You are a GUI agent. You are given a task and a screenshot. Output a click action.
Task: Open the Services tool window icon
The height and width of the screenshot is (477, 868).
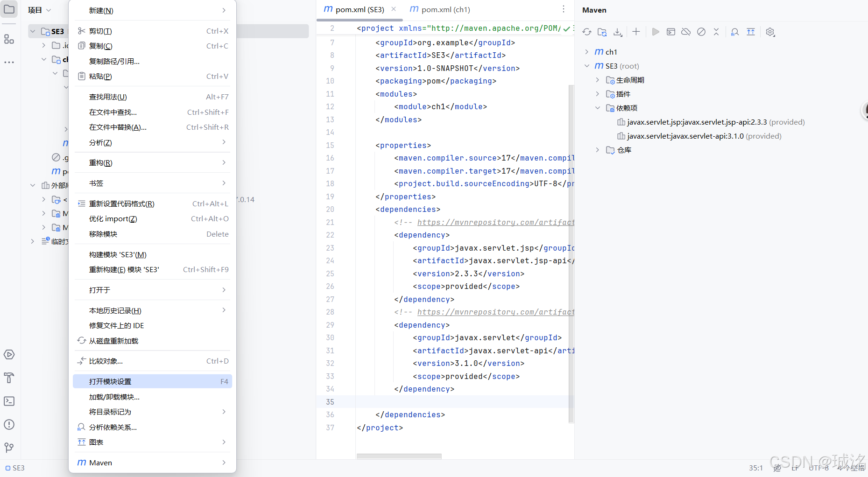[x=9, y=355]
